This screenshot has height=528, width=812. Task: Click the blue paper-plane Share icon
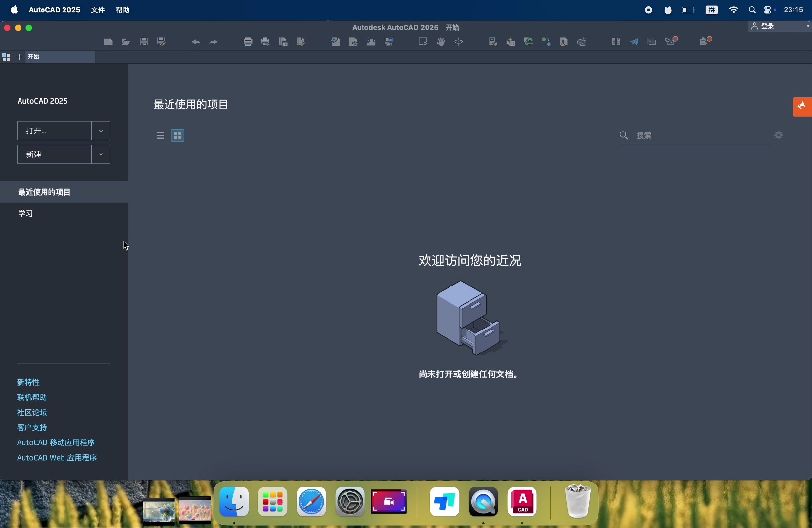[635, 42]
